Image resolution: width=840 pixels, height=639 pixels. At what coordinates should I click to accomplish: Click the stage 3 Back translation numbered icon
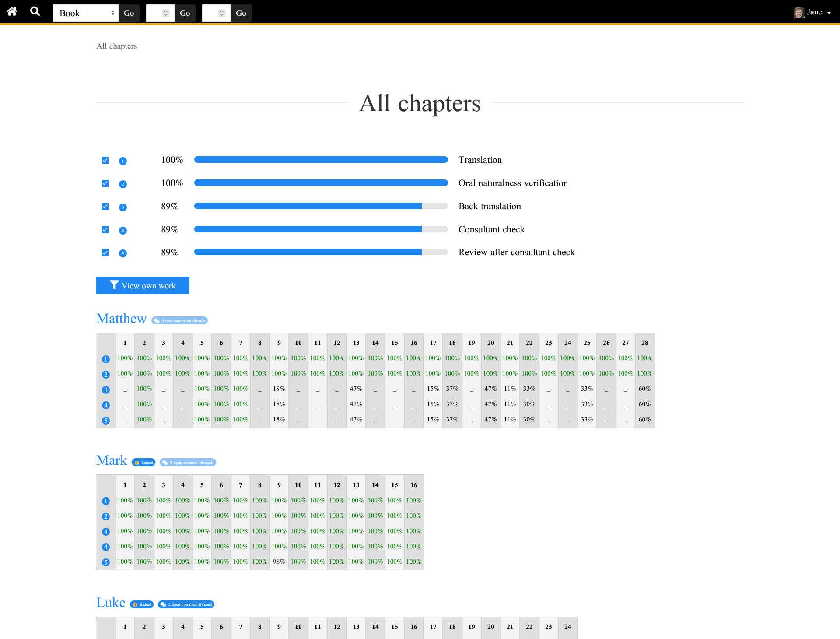pos(123,207)
